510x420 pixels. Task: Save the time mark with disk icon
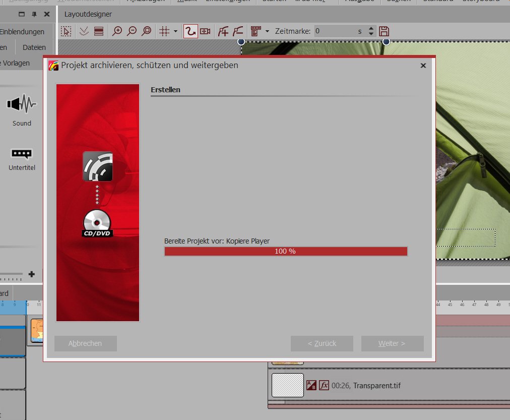click(384, 31)
